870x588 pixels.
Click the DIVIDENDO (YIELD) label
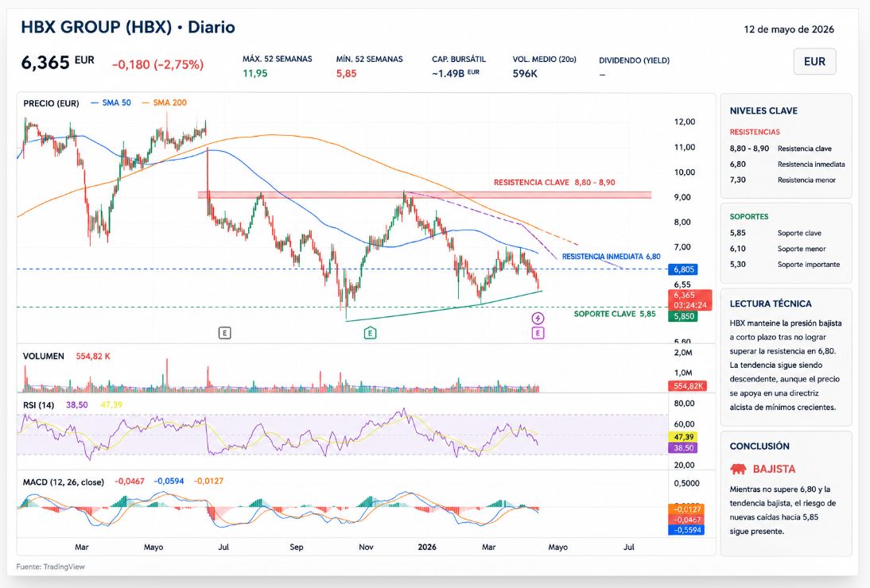click(x=634, y=60)
